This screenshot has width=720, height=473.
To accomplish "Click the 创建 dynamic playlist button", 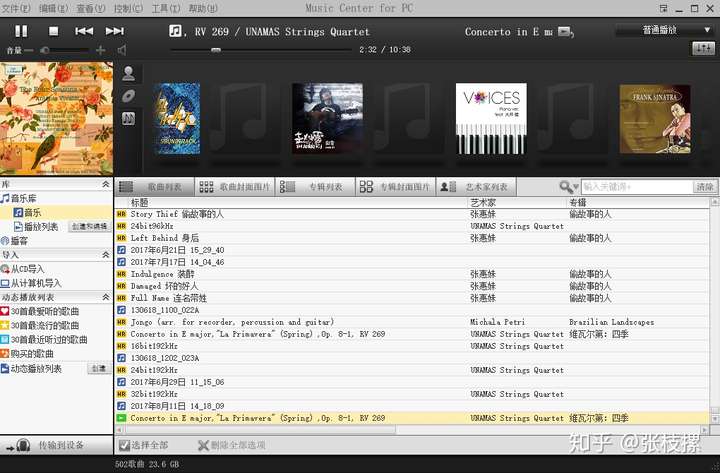I will pyautogui.click(x=99, y=368).
